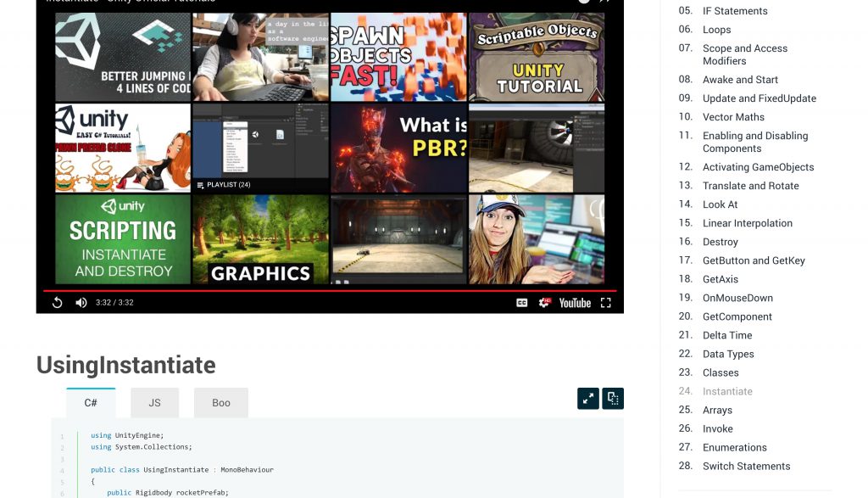Open the GetComponent lesson
This screenshot has height=498, width=868.
(737, 316)
